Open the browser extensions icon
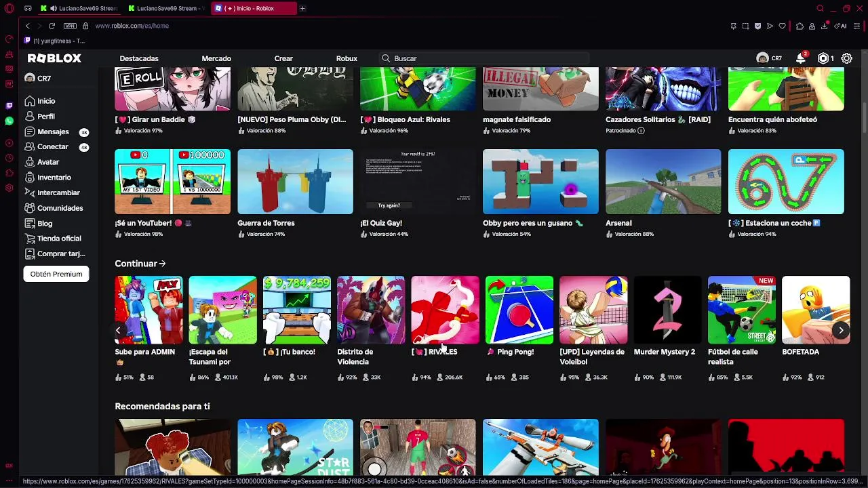Image resolution: width=868 pixels, height=488 pixels. click(800, 26)
